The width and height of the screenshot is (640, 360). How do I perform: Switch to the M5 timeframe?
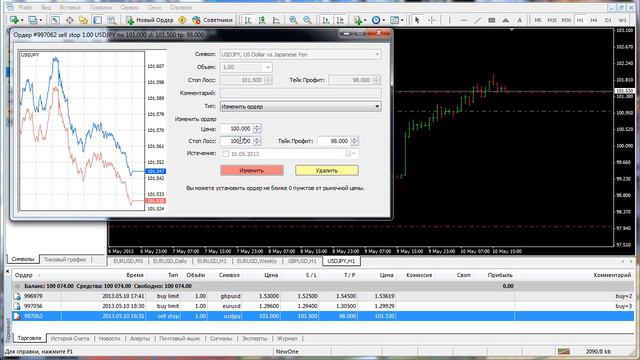(x=538, y=20)
